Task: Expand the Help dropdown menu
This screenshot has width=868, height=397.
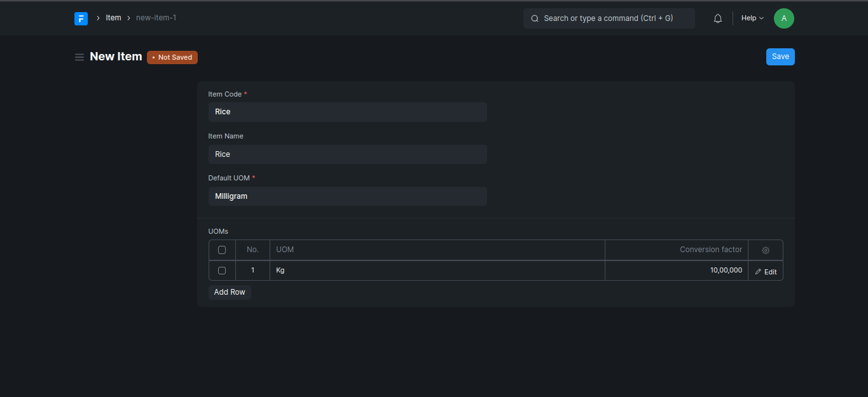Action: 752,18
